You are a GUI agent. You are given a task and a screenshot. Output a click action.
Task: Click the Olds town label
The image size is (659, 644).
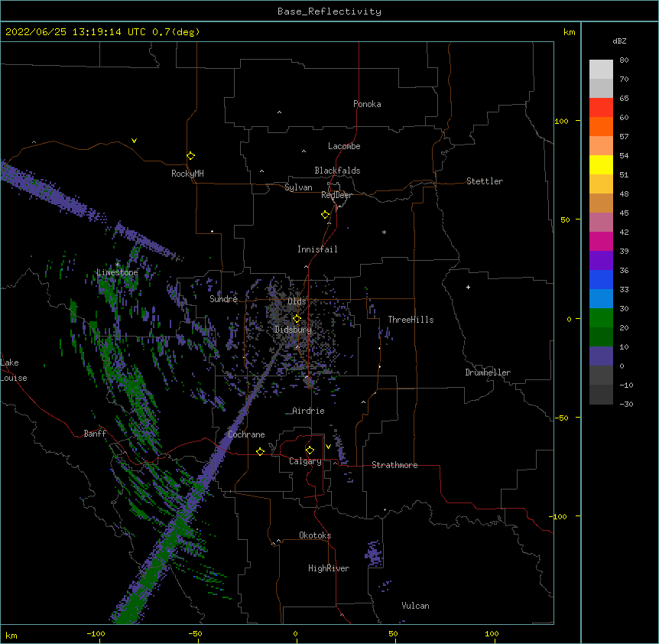point(297,301)
